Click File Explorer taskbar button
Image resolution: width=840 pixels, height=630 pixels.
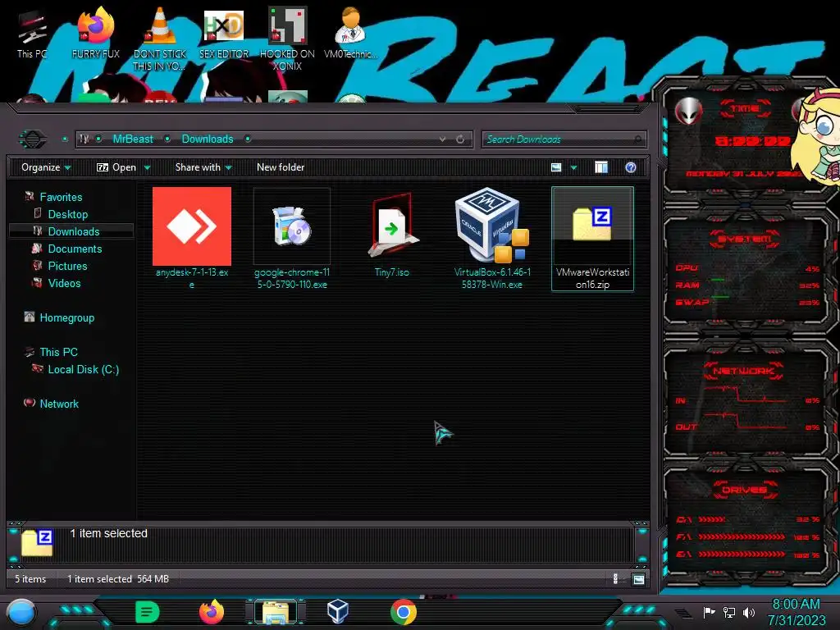click(x=276, y=612)
